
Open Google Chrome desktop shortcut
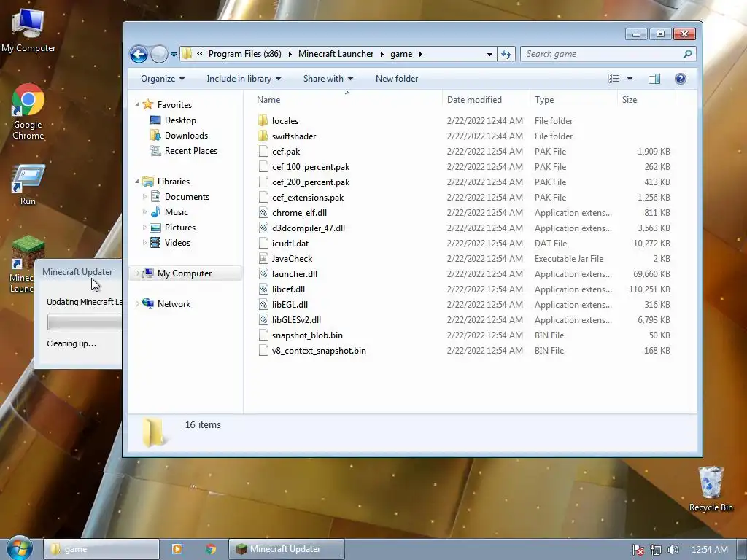pyautogui.click(x=28, y=112)
